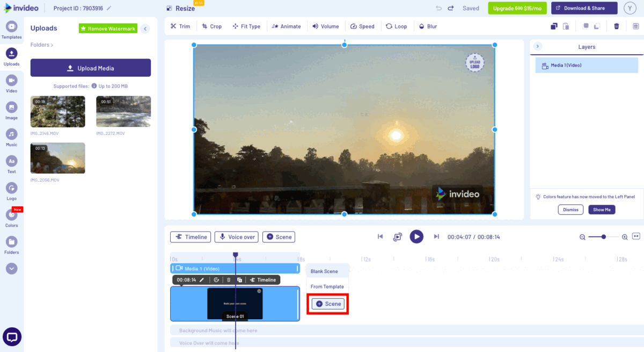Collapse the Layers panel
The height and width of the screenshot is (352, 644).
click(537, 46)
